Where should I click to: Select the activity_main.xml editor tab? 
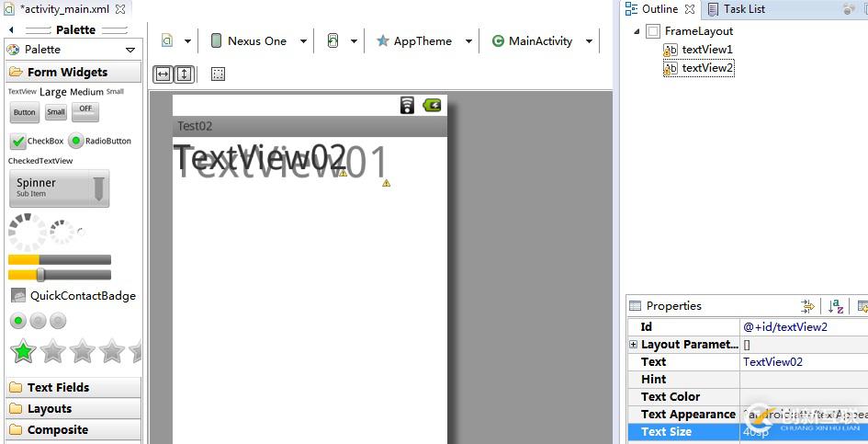click(65, 9)
